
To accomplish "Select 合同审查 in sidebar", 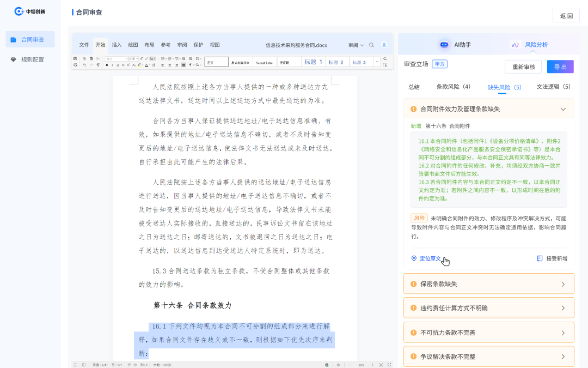I will point(30,39).
